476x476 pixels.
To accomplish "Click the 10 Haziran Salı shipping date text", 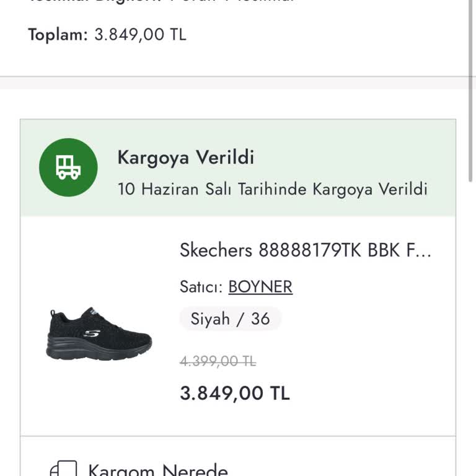I will (x=272, y=189).
